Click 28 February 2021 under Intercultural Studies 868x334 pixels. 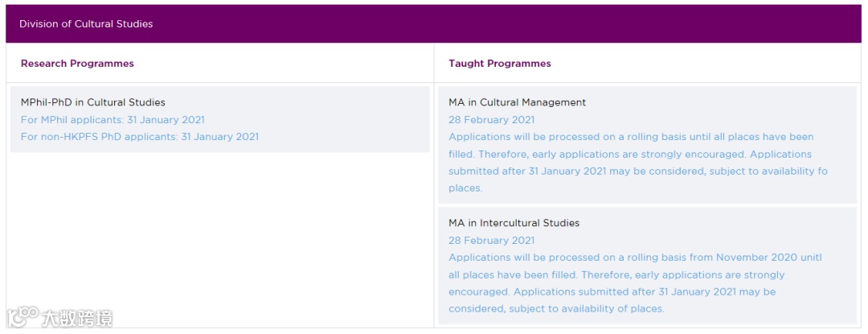coord(491,241)
